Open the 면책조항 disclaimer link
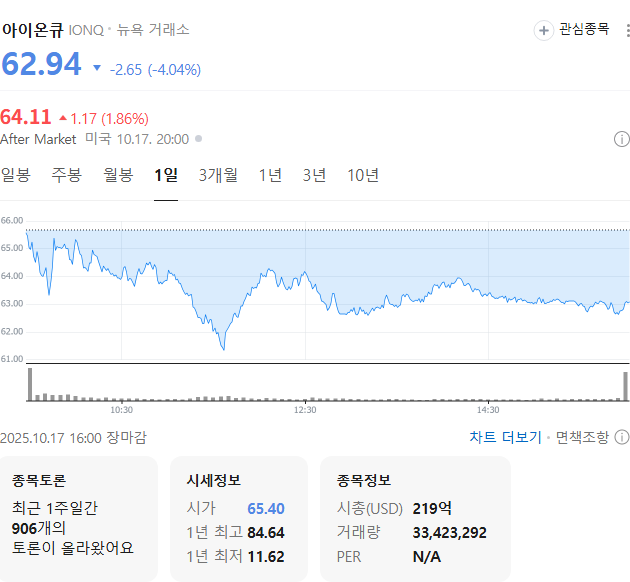Viewport: 630px width, 582px height. coord(582,437)
